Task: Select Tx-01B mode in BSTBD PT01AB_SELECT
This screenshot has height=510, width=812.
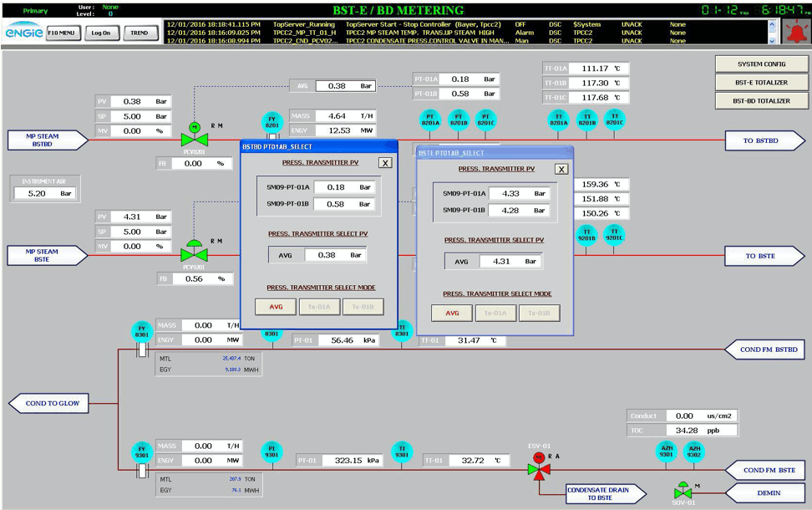Action: (363, 307)
